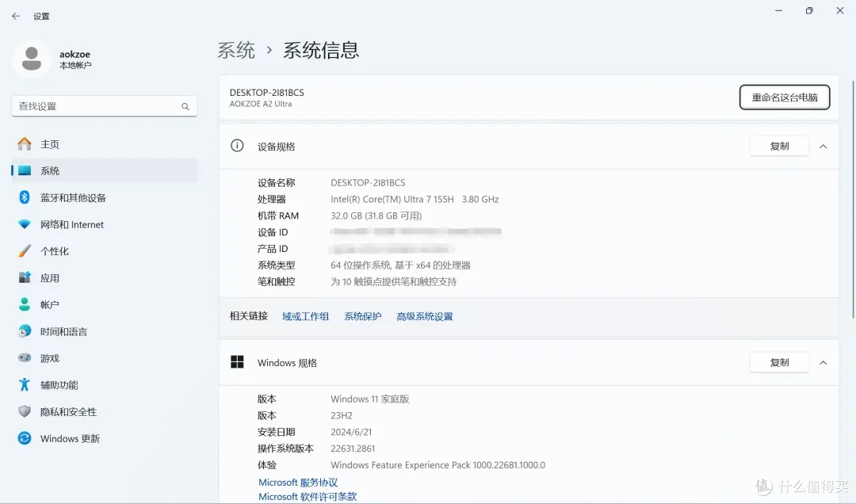Open the Microsoft 软件许可条款 link
The image size is (856, 504).
point(308,497)
